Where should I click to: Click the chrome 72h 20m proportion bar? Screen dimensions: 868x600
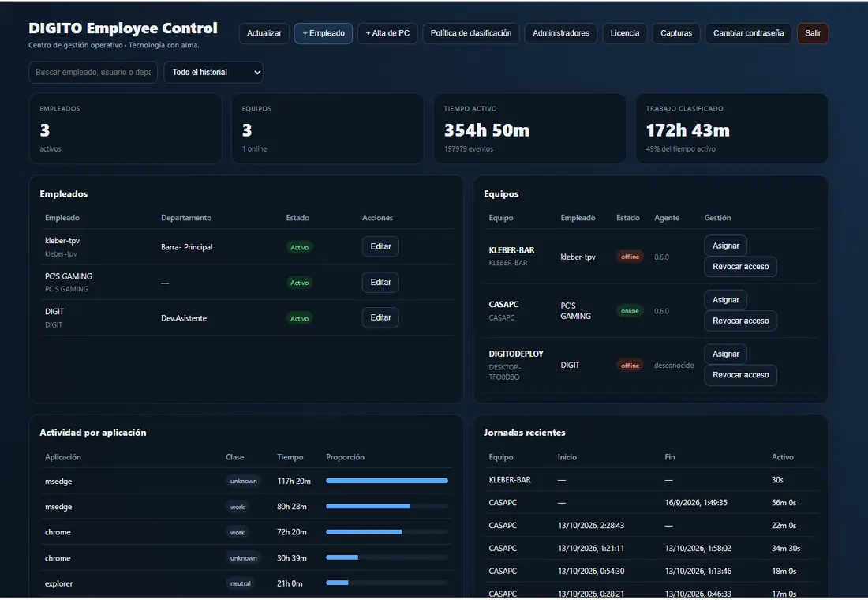tap(387, 532)
